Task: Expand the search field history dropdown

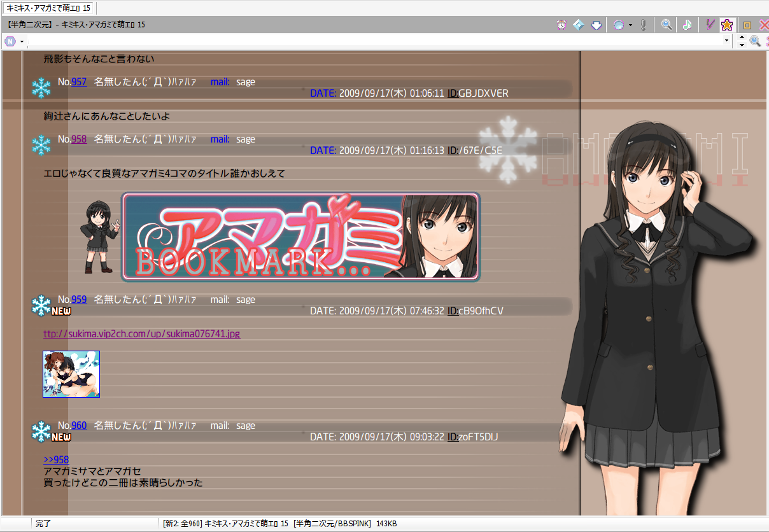Action: 727,41
